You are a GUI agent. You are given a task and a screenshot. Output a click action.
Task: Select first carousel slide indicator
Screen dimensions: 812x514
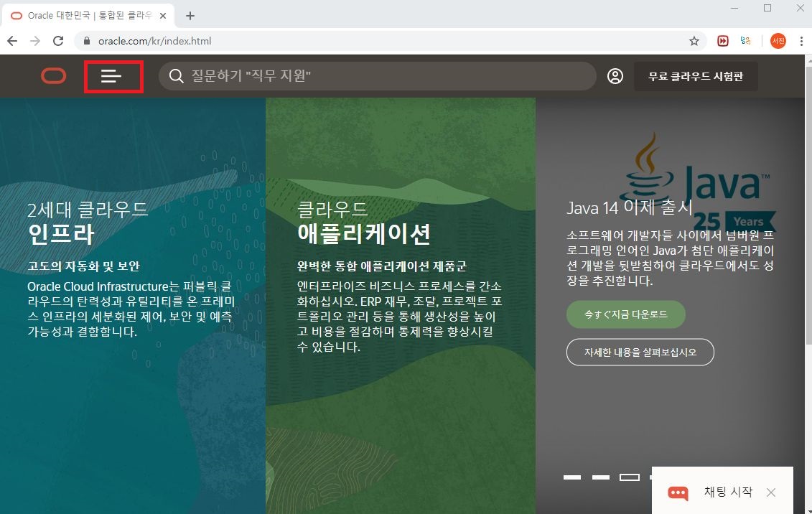[572, 477]
